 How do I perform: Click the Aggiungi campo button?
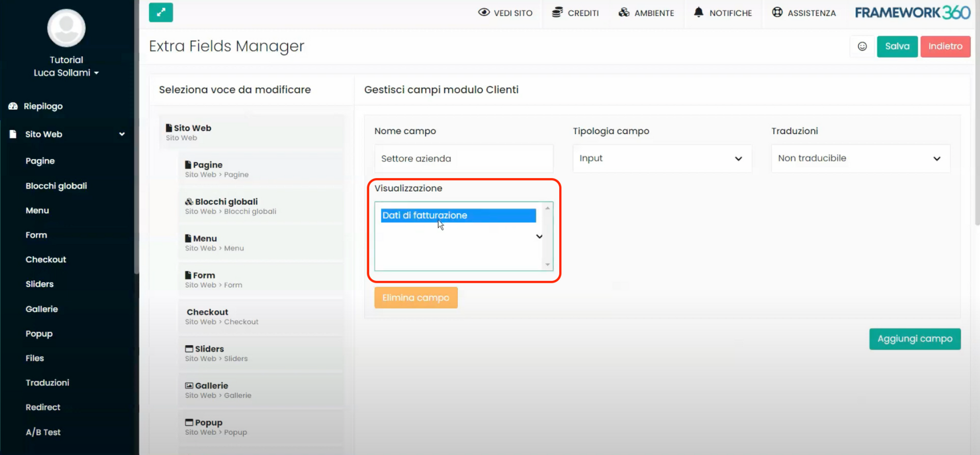point(915,339)
